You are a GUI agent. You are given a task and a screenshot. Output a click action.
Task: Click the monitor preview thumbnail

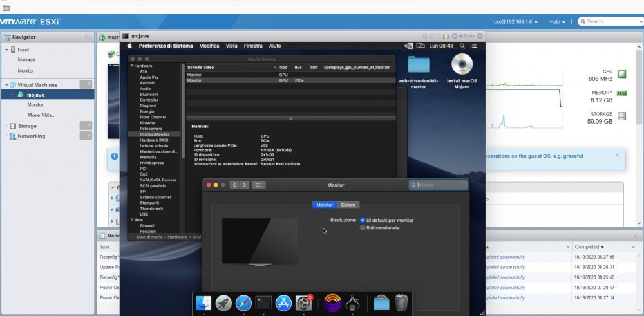click(x=260, y=242)
